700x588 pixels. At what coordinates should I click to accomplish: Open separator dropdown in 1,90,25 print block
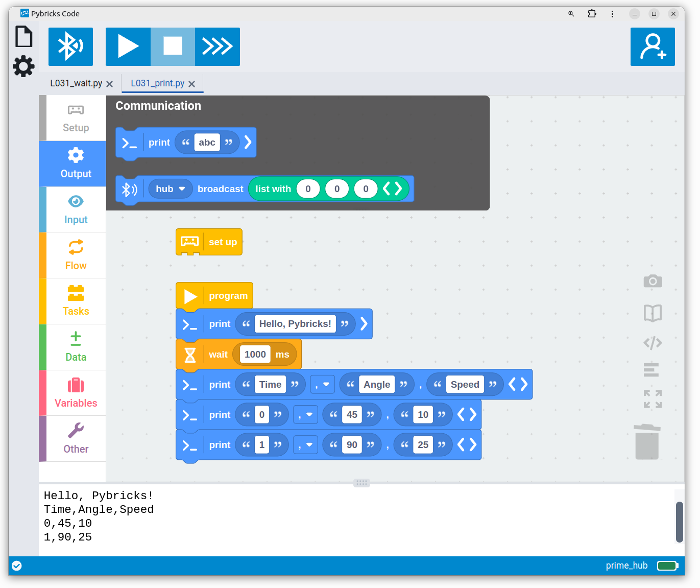click(306, 445)
